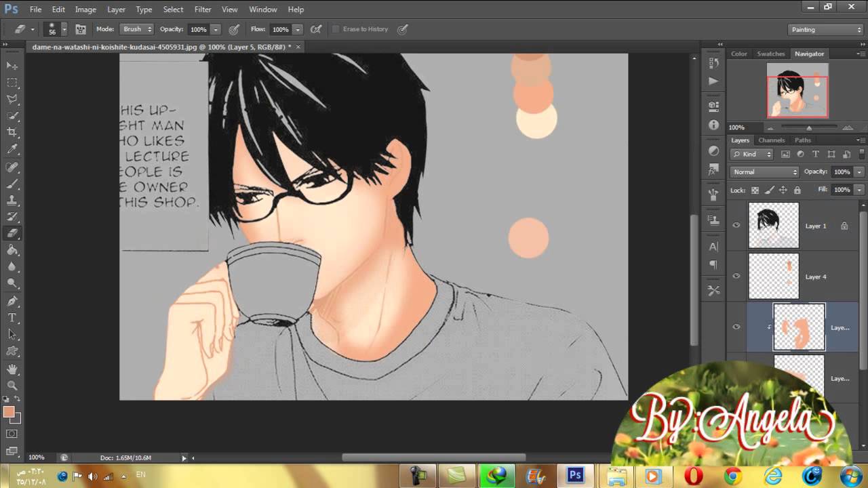
Task: Open layer Fill dropdown arrow
Action: 859,190
